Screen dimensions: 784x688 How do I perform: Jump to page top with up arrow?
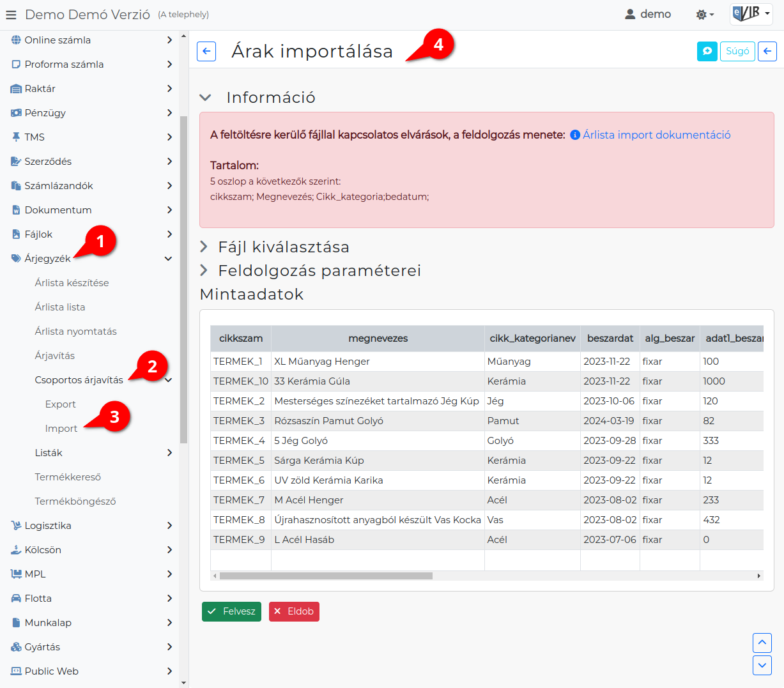(762, 642)
